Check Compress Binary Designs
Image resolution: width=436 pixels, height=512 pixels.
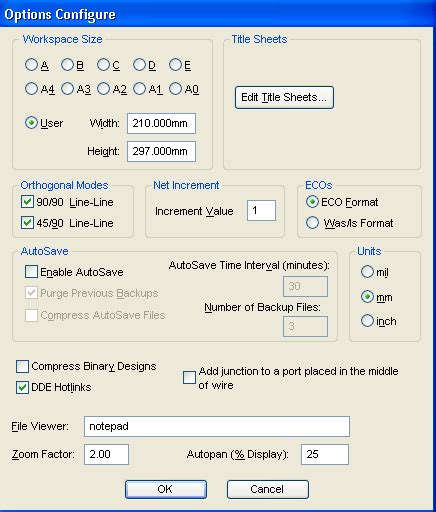[x=22, y=366]
